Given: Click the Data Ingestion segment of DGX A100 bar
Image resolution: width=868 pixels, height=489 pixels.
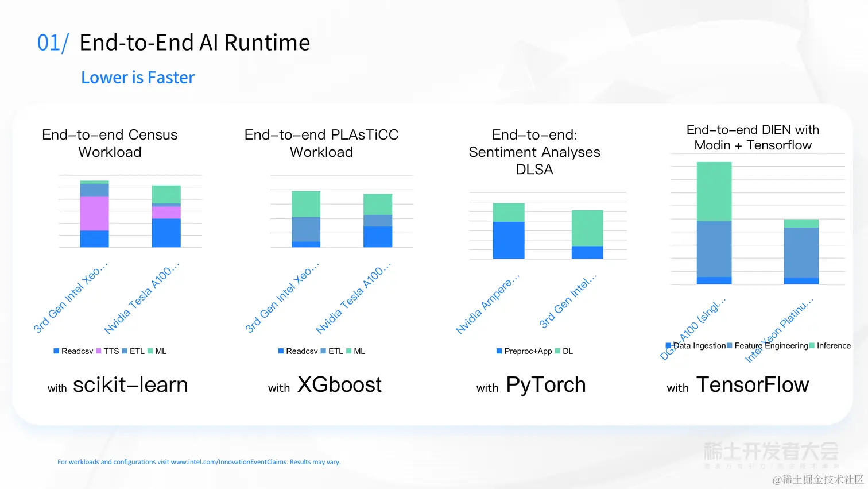Looking at the screenshot, I should (x=714, y=280).
